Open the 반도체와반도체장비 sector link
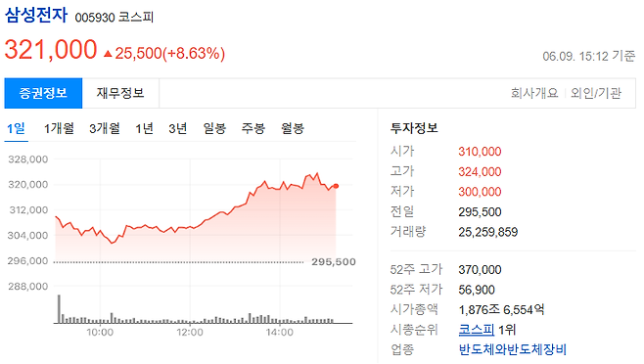Screen dimensions: 644x364 click(512, 349)
